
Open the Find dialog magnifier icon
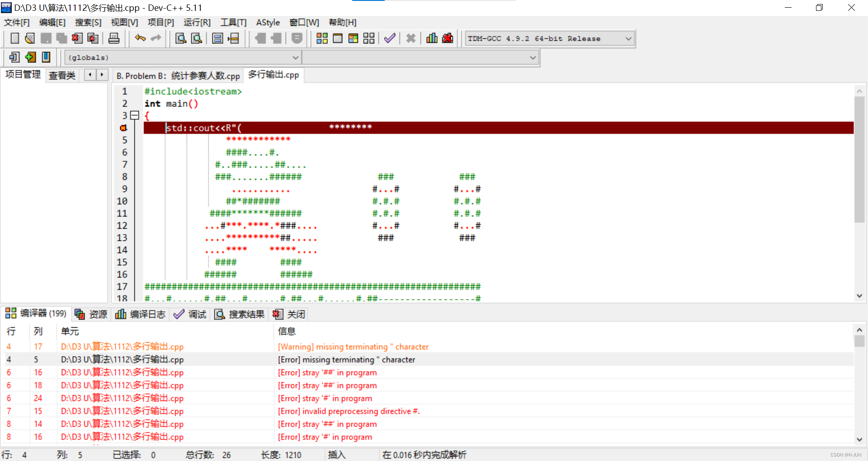click(180, 38)
